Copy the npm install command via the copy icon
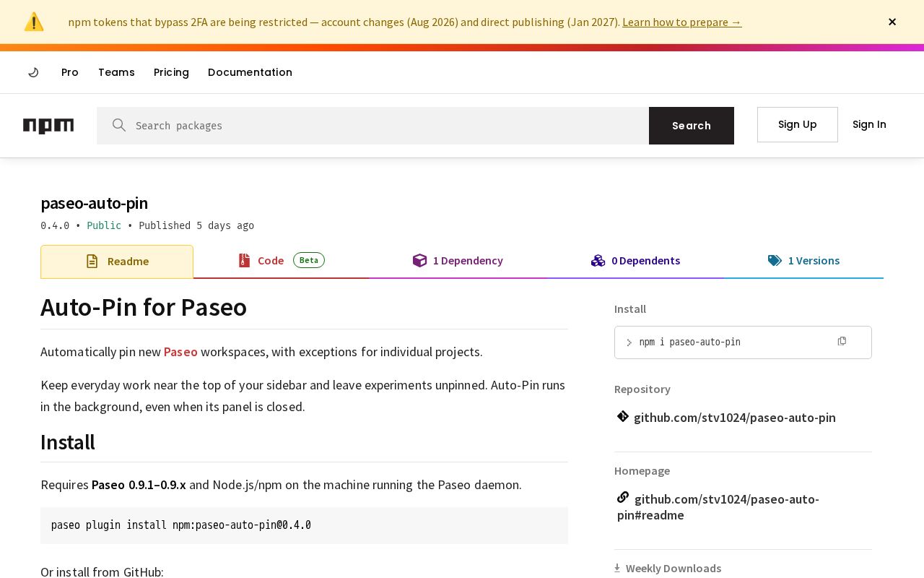This screenshot has height=578, width=924. 842,341
